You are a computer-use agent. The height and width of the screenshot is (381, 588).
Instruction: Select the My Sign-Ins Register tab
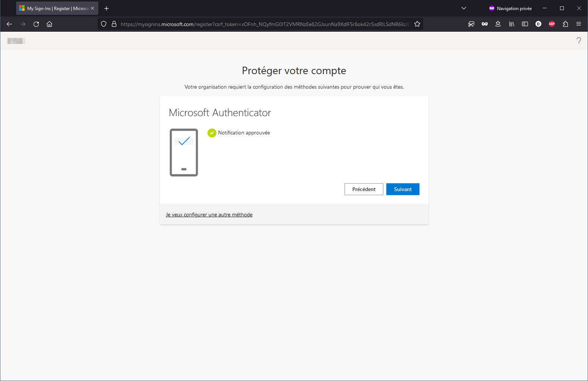[x=57, y=8]
